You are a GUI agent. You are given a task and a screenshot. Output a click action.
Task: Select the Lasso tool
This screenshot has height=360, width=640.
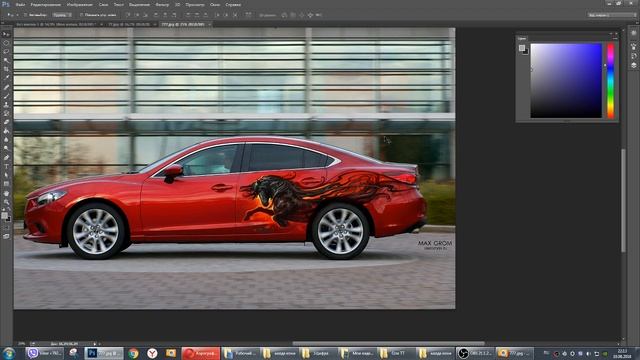6,51
